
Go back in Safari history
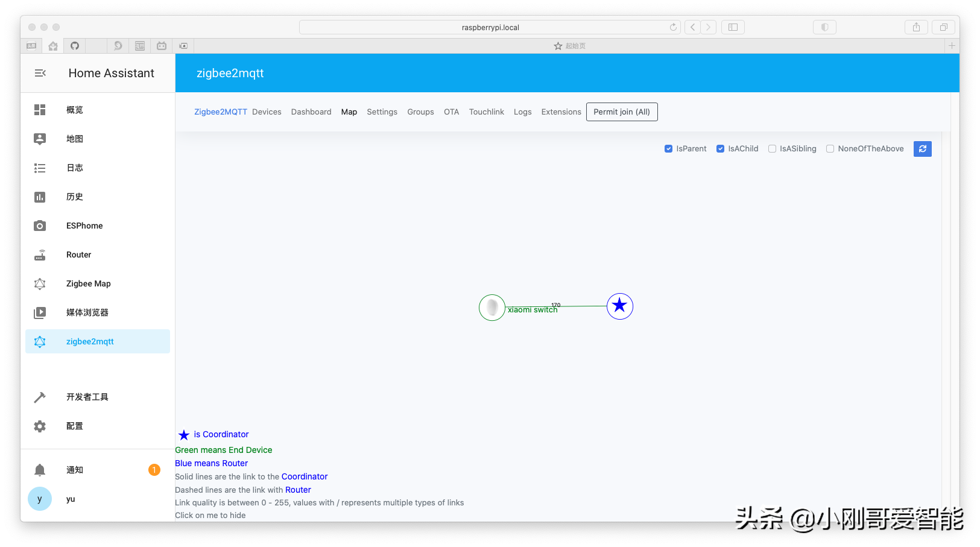[x=692, y=27]
